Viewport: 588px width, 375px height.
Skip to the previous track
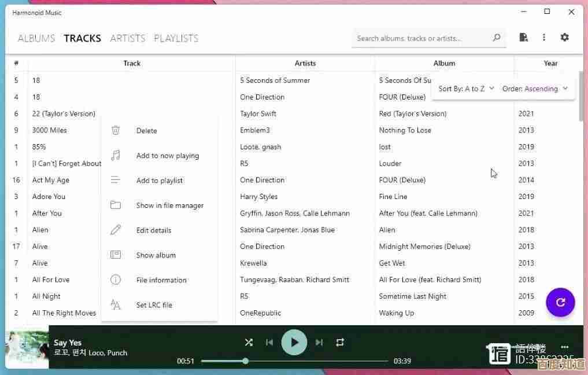coord(269,342)
